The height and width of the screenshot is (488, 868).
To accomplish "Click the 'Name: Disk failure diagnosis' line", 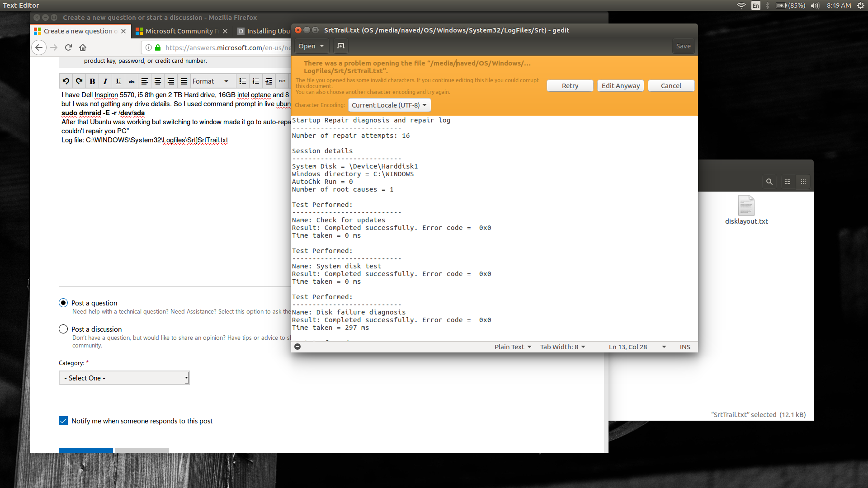I will click(349, 312).
